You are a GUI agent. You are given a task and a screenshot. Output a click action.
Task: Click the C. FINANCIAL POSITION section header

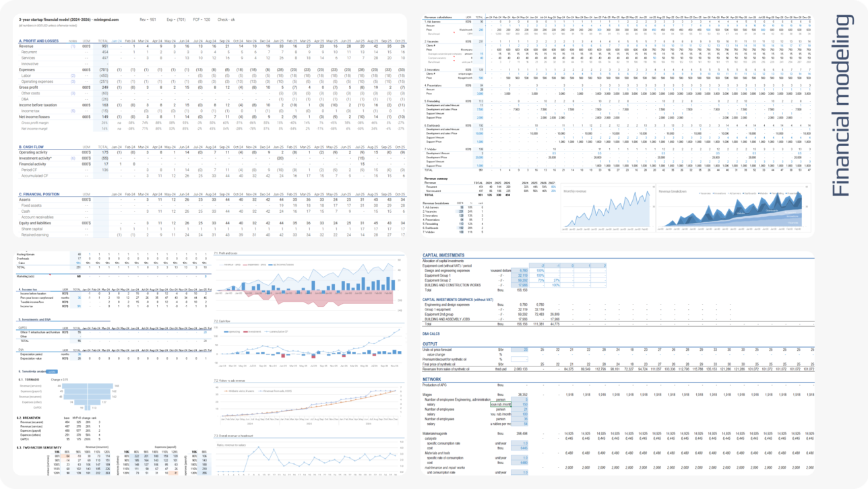[x=44, y=194]
